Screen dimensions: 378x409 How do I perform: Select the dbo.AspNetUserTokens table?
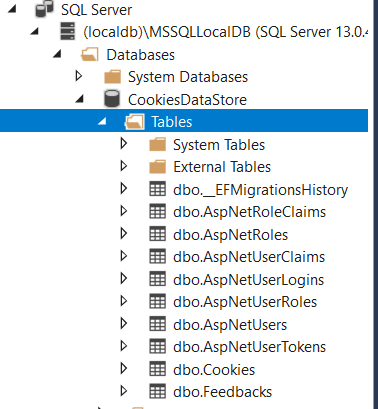tap(249, 347)
